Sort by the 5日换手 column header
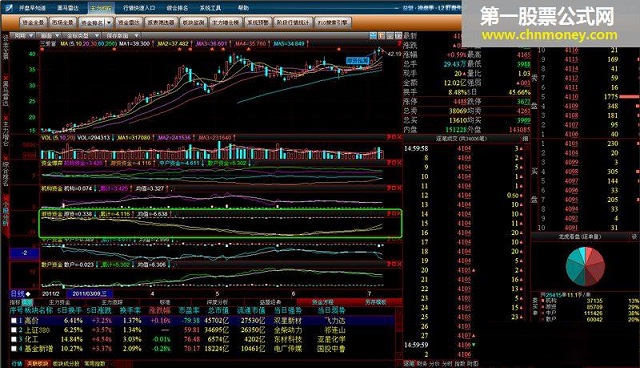 [x=69, y=310]
